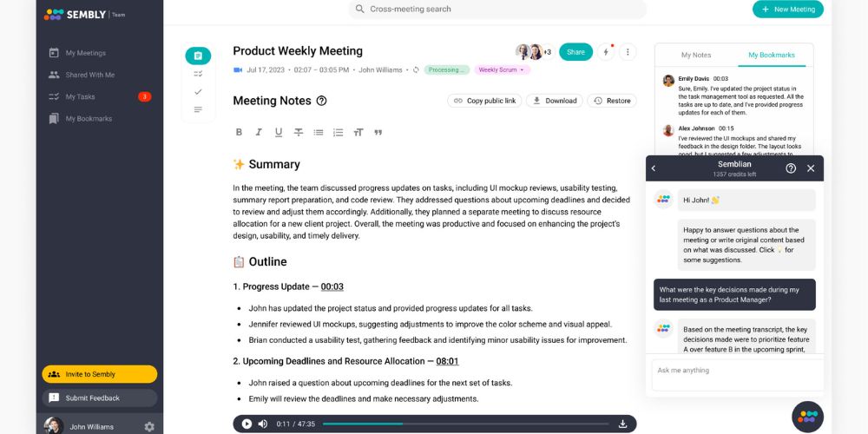Open Semblian help question icon
Screen dimensions: 868x434
point(791,168)
